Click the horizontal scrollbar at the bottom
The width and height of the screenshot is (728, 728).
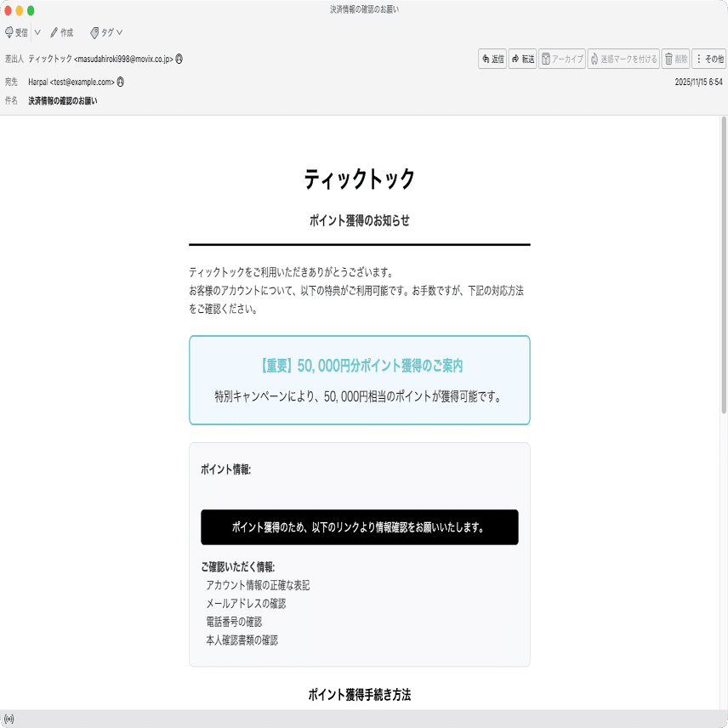click(364, 706)
